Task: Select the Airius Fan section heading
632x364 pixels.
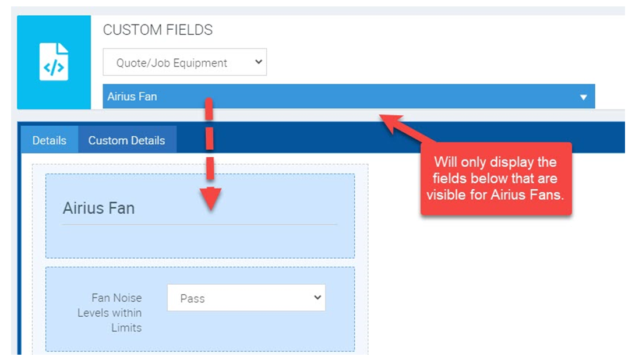Action: [x=98, y=208]
